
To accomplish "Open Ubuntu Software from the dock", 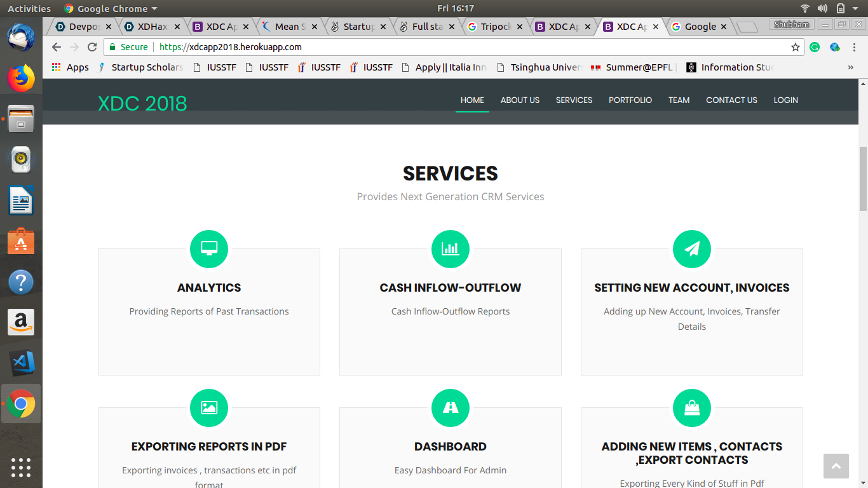I will click(x=21, y=241).
